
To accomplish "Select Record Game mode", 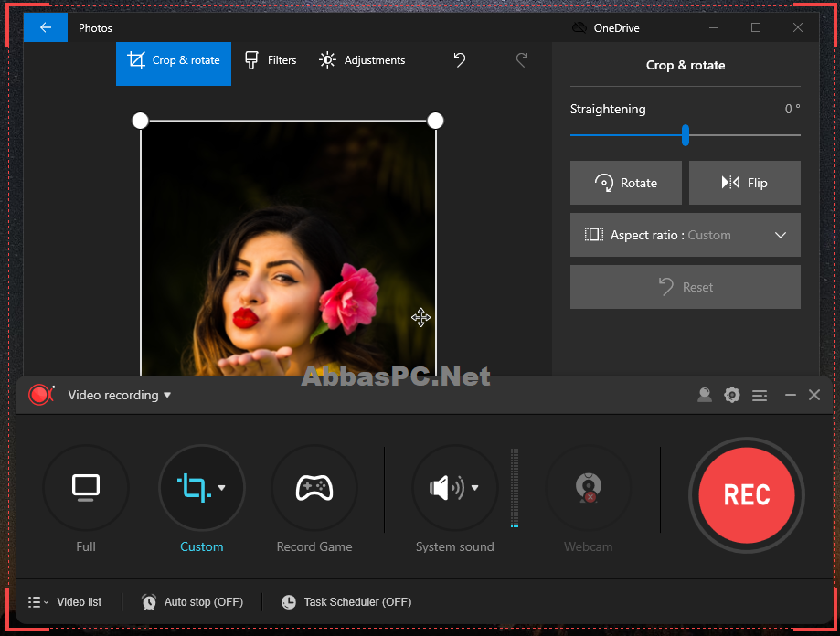I will (x=314, y=488).
